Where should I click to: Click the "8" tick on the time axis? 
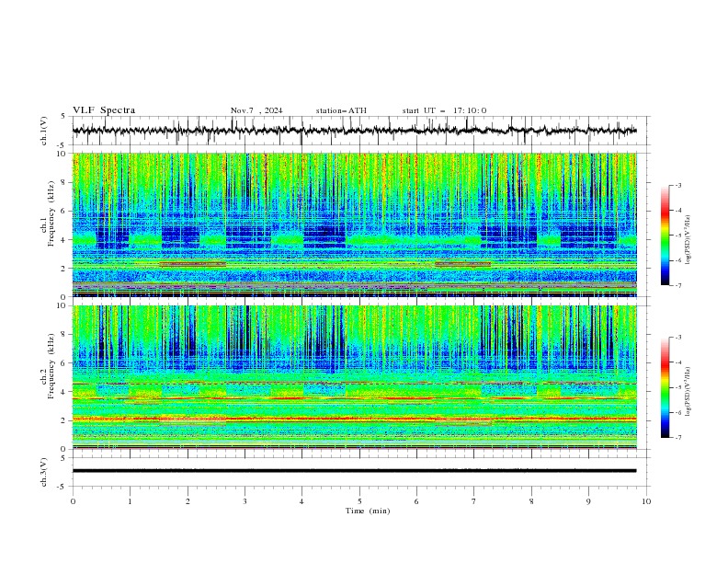(531, 501)
